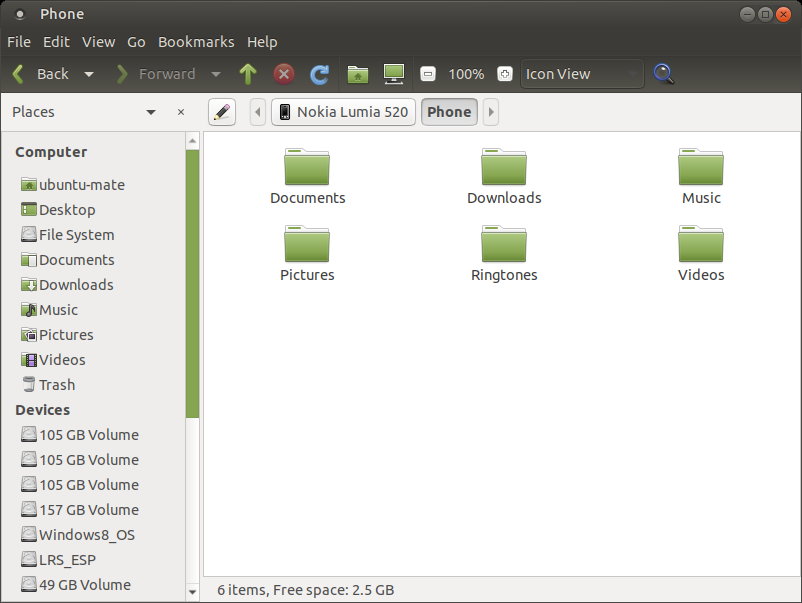Click the Zoom out minus icon
This screenshot has width=802, height=603.
pyautogui.click(x=428, y=74)
